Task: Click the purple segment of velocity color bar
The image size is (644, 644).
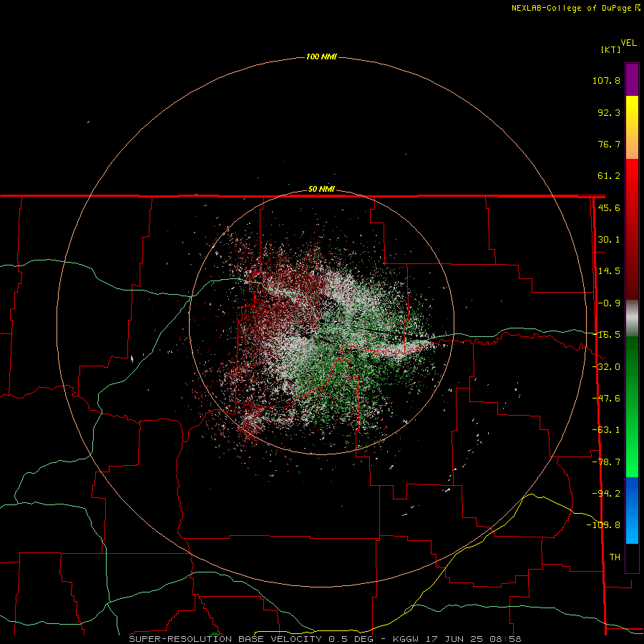Action: coord(632,79)
